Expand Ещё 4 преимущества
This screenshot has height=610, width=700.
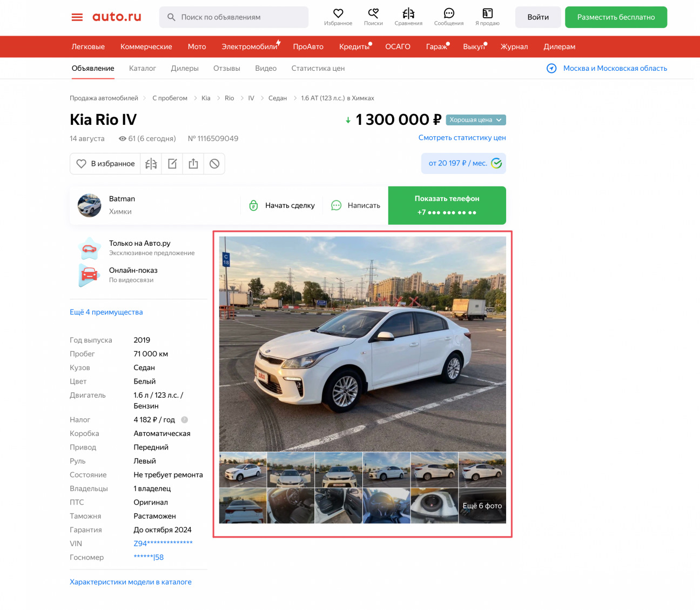click(x=106, y=312)
